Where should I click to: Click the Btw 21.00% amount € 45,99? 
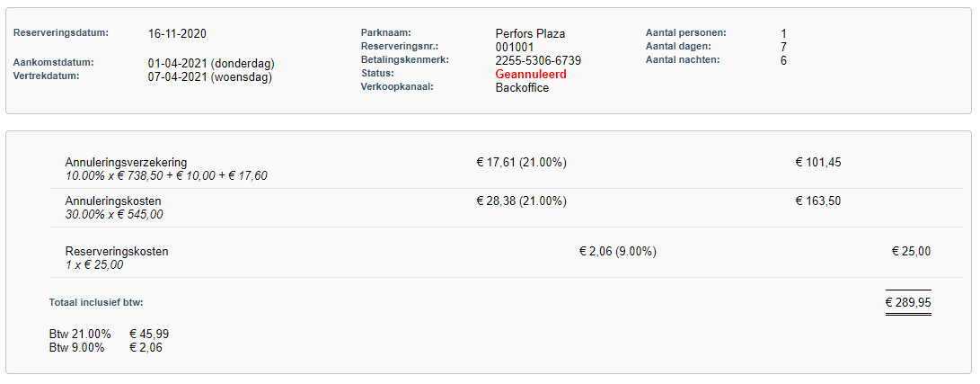pos(149,335)
